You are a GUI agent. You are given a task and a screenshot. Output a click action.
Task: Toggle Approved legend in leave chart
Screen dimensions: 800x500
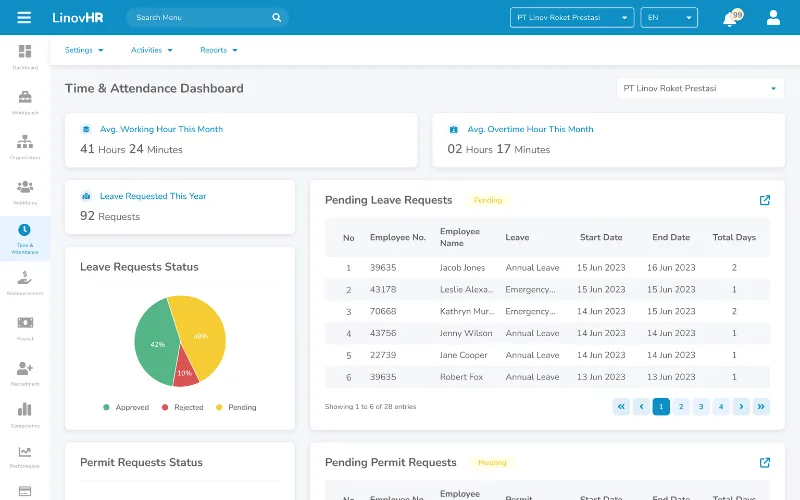click(x=126, y=407)
